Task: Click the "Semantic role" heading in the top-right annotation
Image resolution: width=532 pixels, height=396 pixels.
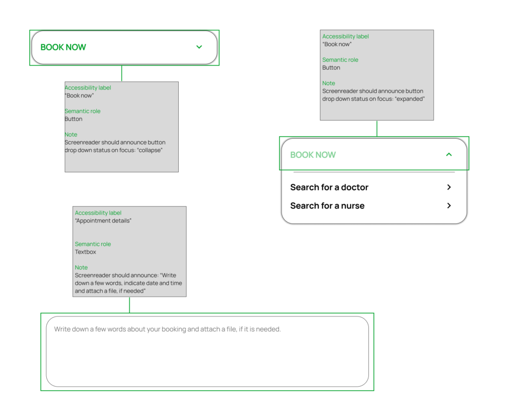Action: tap(340, 60)
